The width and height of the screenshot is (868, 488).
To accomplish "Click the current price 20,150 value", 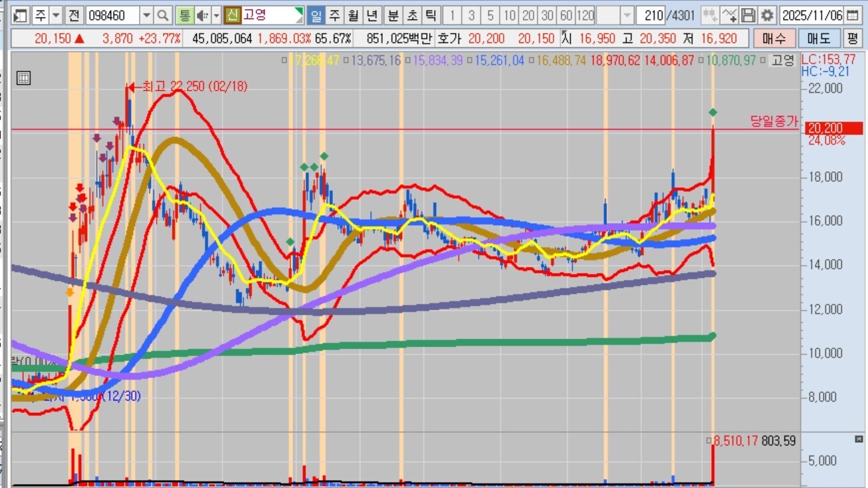I will [x=53, y=39].
